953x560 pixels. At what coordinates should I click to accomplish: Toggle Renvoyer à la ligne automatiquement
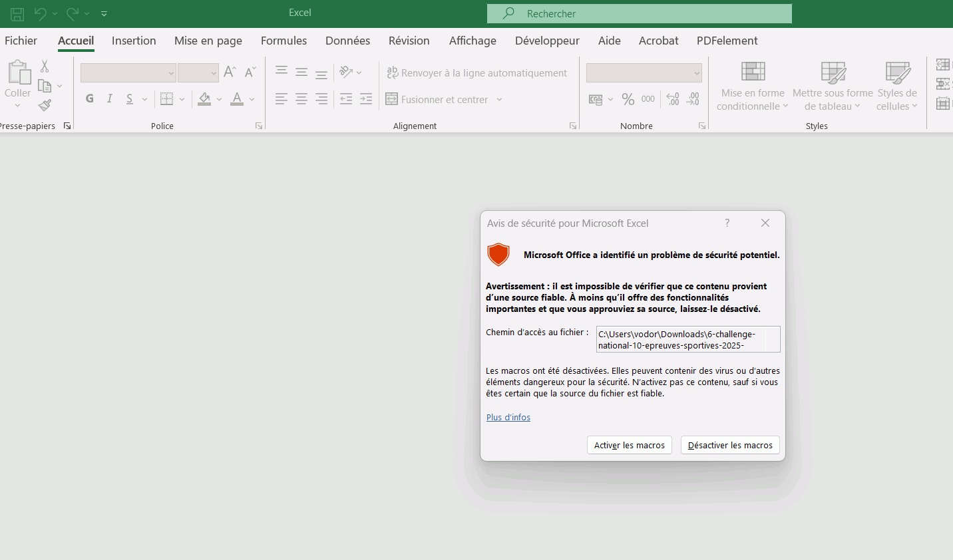click(476, 73)
